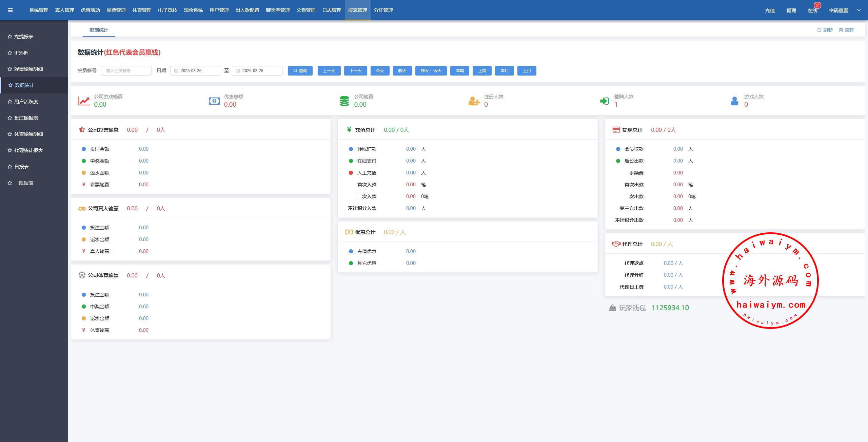Expand the dropdown arrow beside 密码重置

coord(859,10)
